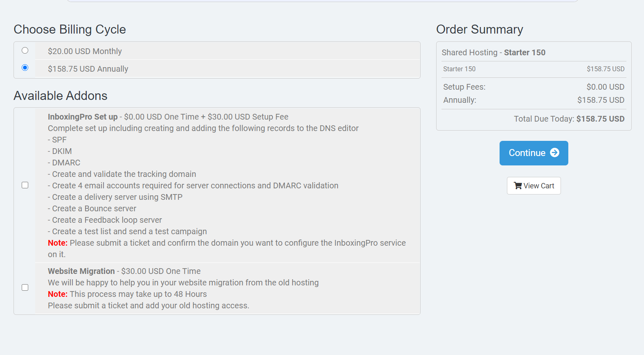Click the Website Migration addon title
Viewport: 644px width, 355px height.
pos(81,271)
